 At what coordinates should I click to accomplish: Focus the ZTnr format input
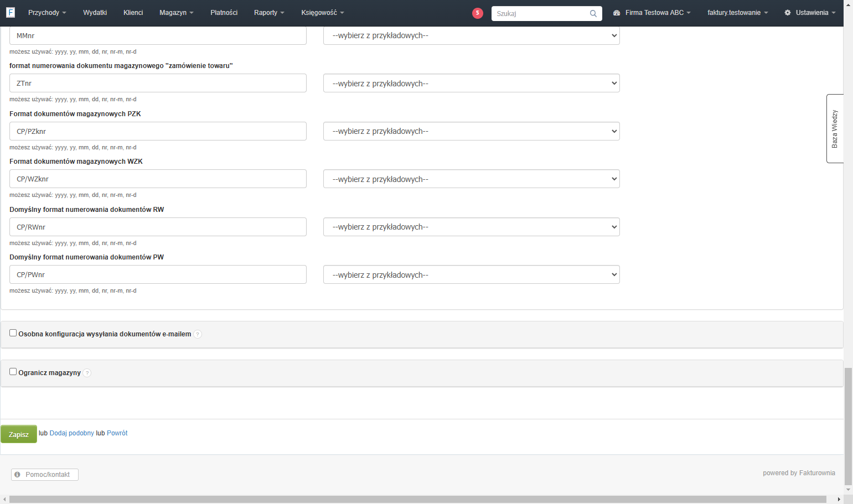pyautogui.click(x=158, y=84)
